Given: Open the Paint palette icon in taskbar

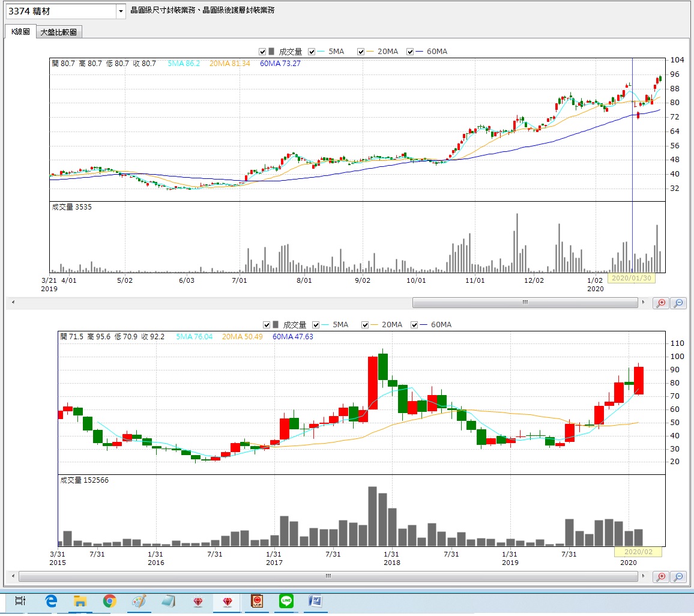Looking at the screenshot, I should pyautogui.click(x=139, y=601).
